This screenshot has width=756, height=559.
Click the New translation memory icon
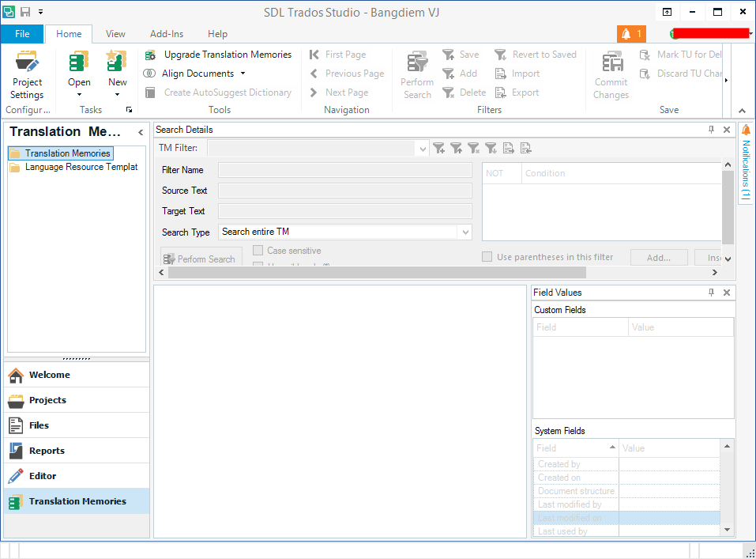pos(117,62)
